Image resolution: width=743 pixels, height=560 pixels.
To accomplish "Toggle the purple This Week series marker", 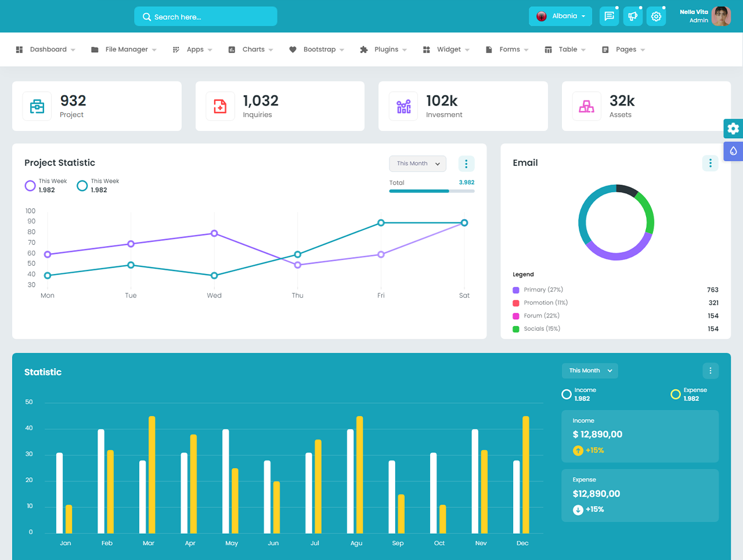I will 30,186.
